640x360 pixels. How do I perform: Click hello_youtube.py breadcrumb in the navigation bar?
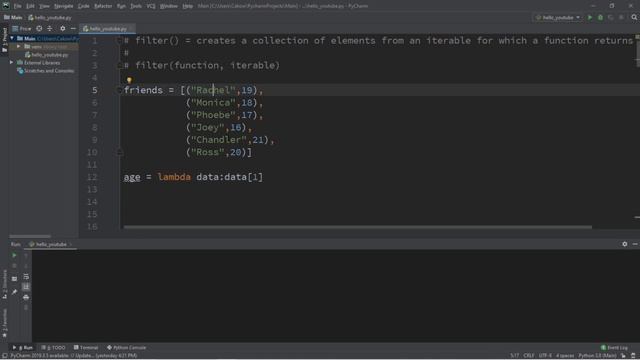(x=50, y=18)
